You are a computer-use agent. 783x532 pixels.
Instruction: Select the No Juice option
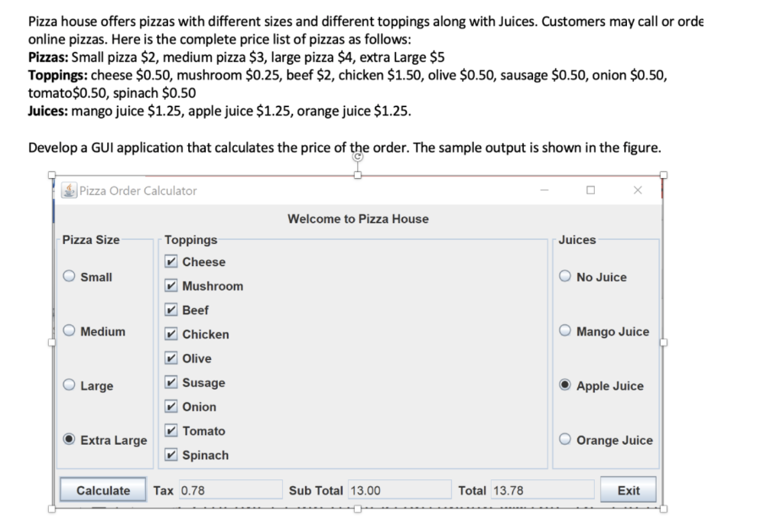click(564, 277)
